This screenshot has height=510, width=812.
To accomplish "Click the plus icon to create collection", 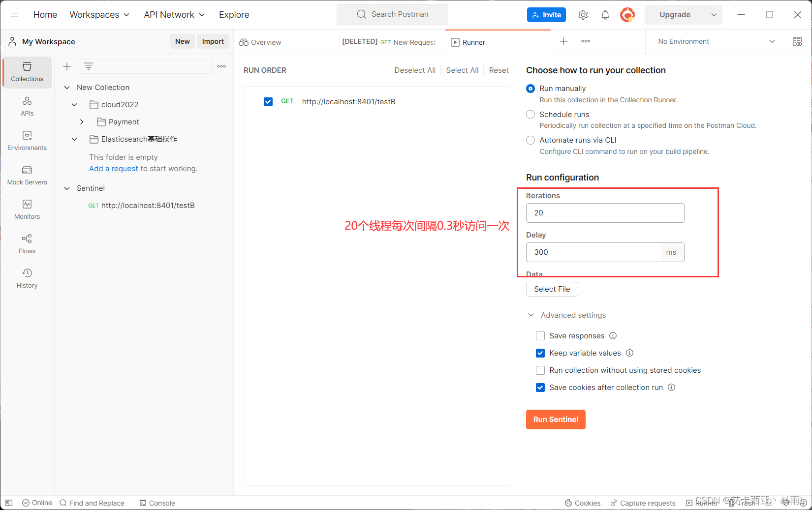I will [x=67, y=66].
